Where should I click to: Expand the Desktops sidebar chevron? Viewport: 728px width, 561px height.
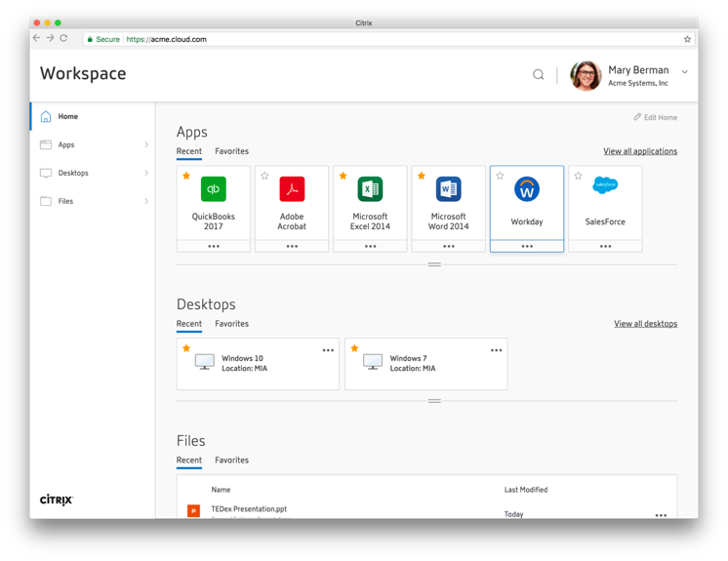pos(146,173)
